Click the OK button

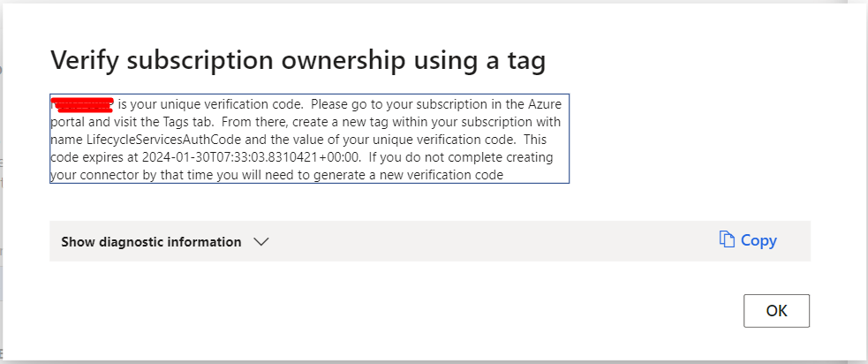pyautogui.click(x=776, y=311)
